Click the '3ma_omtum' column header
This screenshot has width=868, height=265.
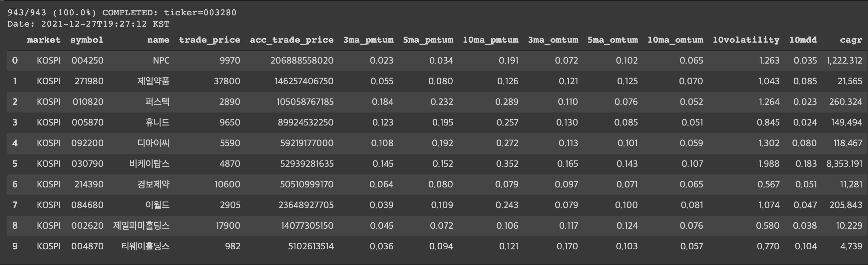pos(553,40)
